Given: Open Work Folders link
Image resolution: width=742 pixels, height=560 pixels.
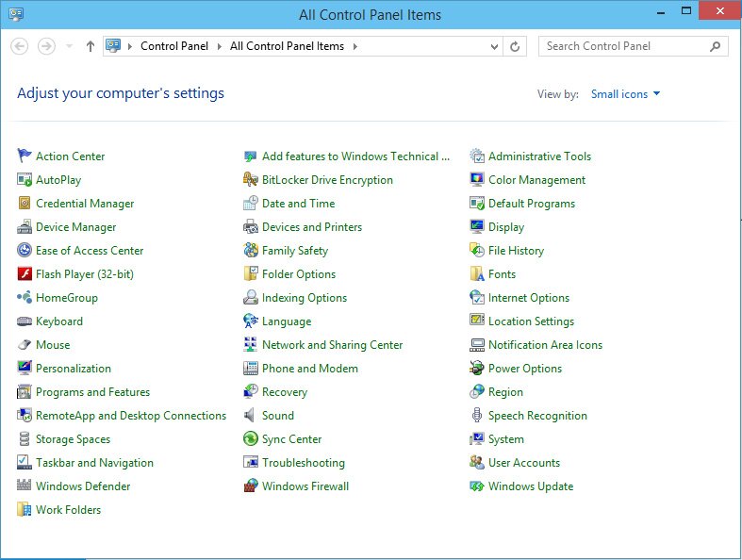Looking at the screenshot, I should 68,510.
